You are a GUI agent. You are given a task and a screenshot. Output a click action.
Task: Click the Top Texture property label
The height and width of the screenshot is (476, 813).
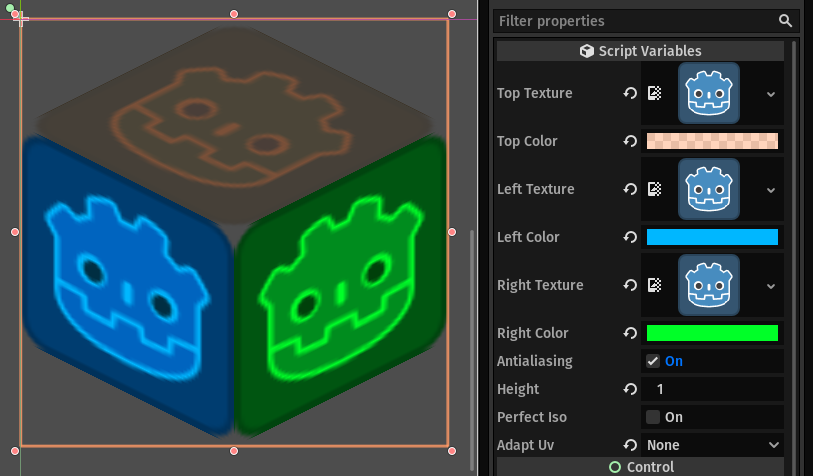[x=535, y=93]
